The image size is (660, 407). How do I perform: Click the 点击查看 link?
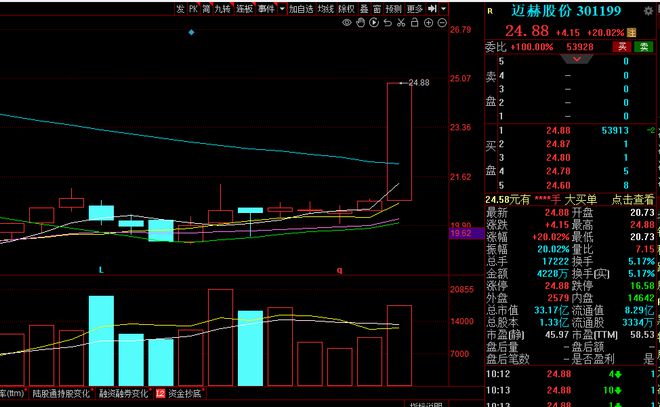[632, 200]
